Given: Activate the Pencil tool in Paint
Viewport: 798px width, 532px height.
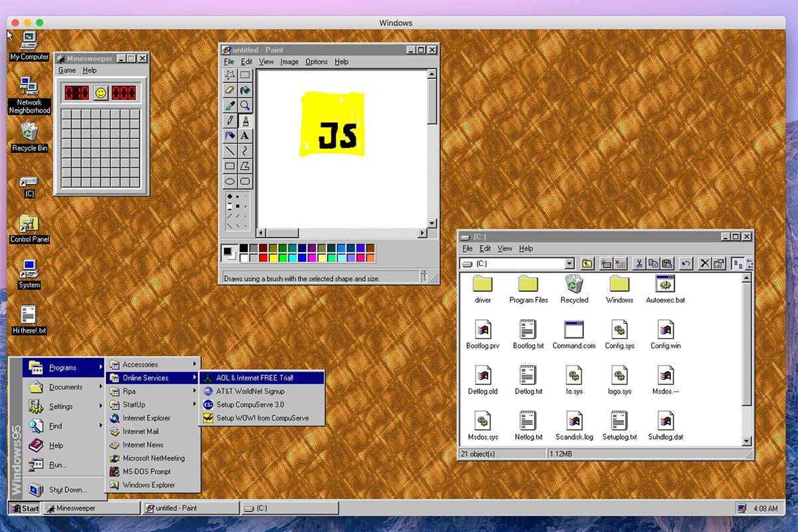Looking at the screenshot, I should [230, 120].
